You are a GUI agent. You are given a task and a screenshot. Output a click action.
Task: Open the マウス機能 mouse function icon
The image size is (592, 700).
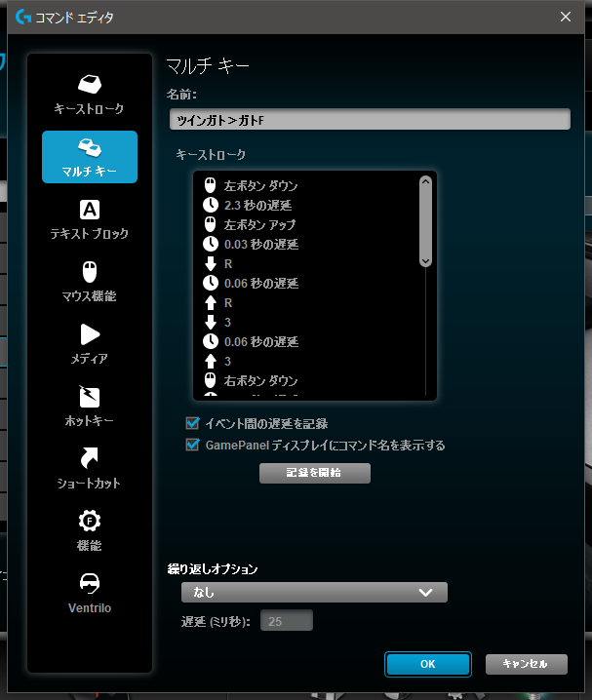pyautogui.click(x=89, y=272)
